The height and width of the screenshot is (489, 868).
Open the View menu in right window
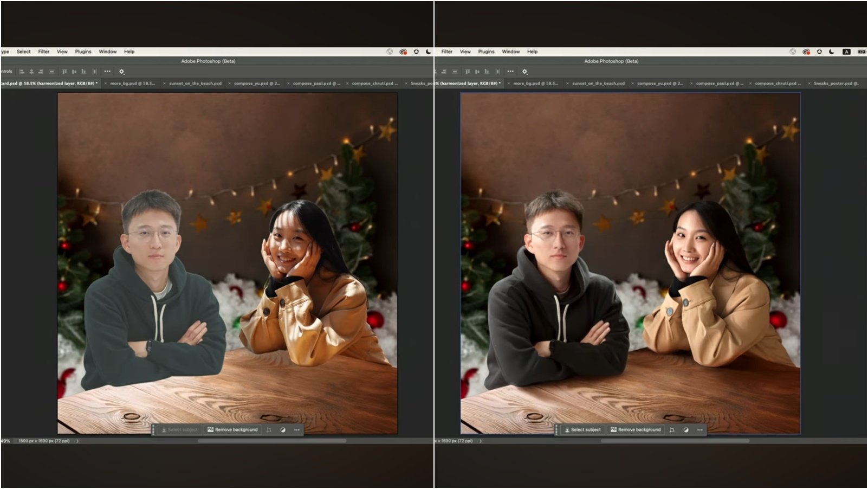pos(465,52)
